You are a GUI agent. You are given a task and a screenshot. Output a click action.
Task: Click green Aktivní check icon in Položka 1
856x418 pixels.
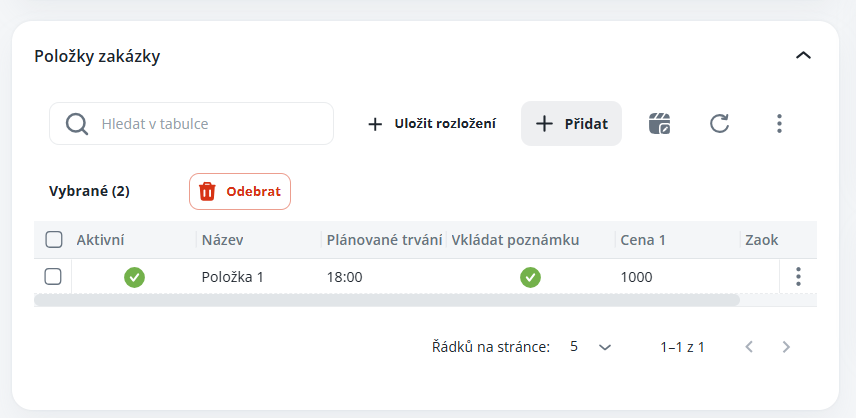(134, 277)
